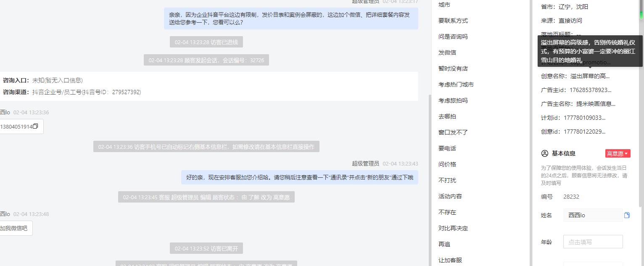This screenshot has height=266, width=644.
Task: Click the 计划id value
Action: [x=585, y=118]
